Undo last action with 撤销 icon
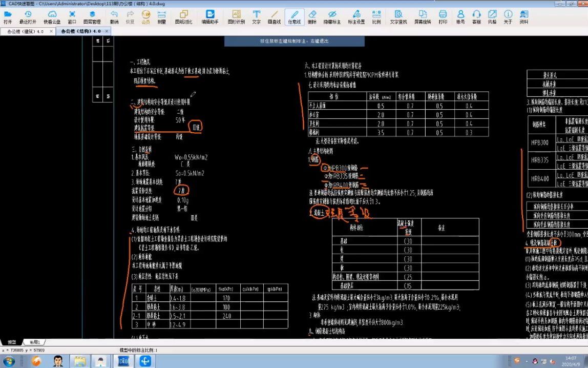Screen dimensions: 588x368 coord(115,16)
